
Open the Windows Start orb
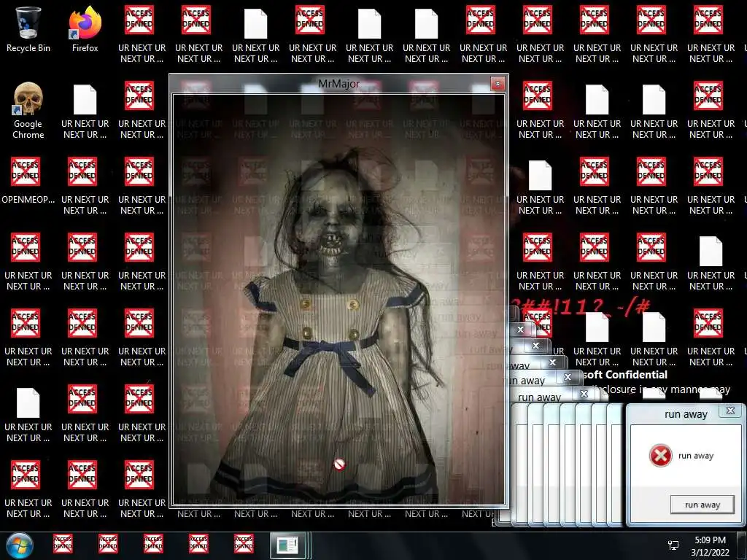coord(20,545)
